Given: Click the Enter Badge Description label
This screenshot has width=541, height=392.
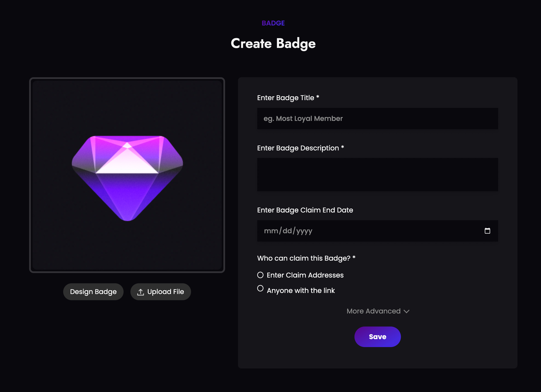Looking at the screenshot, I should [x=300, y=148].
